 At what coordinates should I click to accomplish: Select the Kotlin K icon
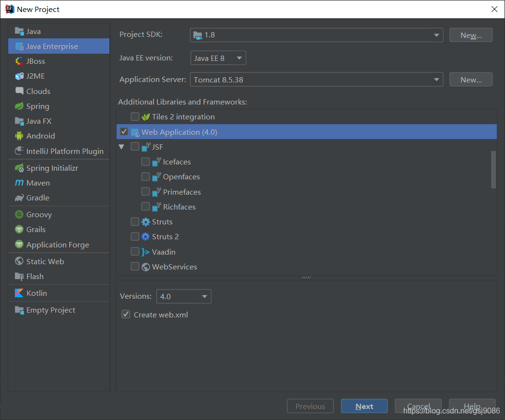click(19, 293)
